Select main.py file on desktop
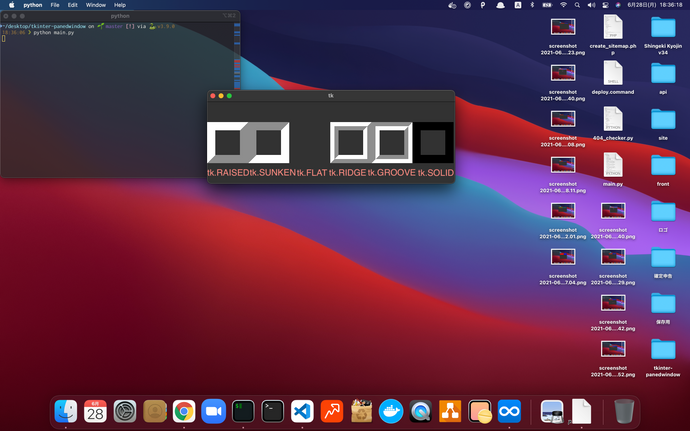The width and height of the screenshot is (690, 431). [x=613, y=165]
